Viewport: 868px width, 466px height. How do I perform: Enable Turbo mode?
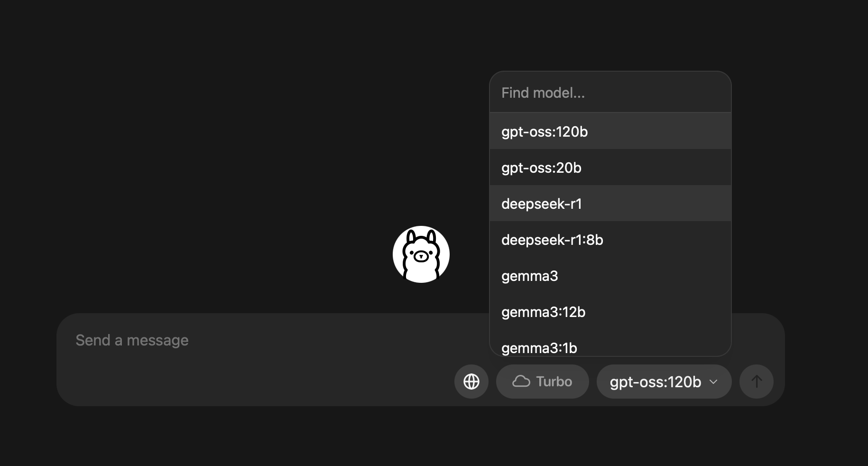[543, 382]
